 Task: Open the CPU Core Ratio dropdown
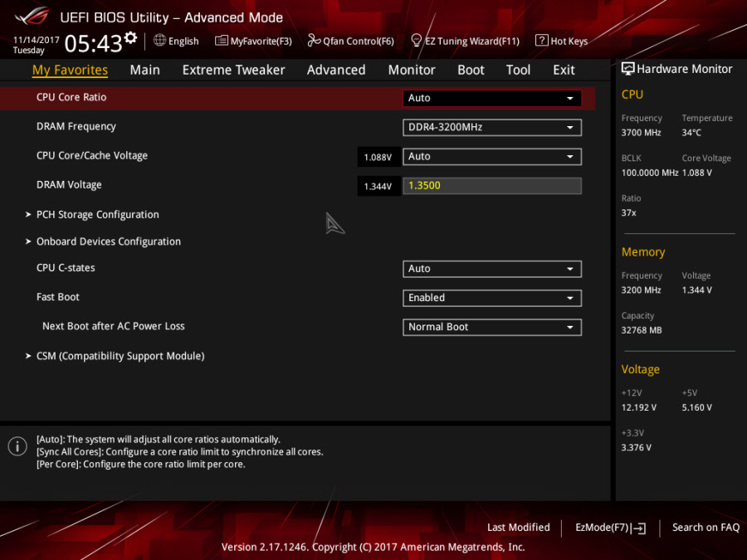(x=491, y=98)
